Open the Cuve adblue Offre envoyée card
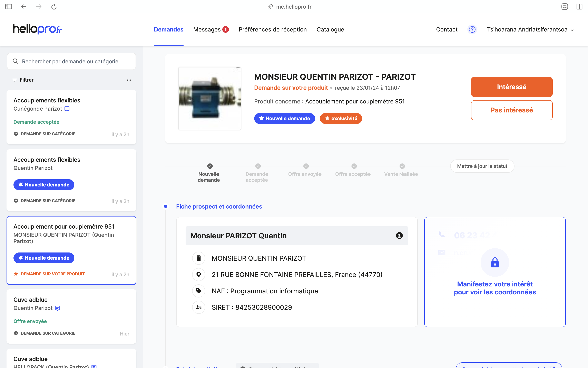This screenshot has width=588, height=368. [71, 316]
